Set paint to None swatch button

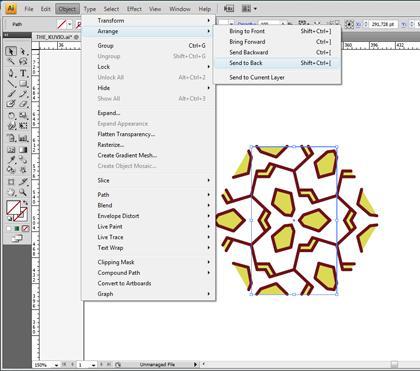point(25,229)
